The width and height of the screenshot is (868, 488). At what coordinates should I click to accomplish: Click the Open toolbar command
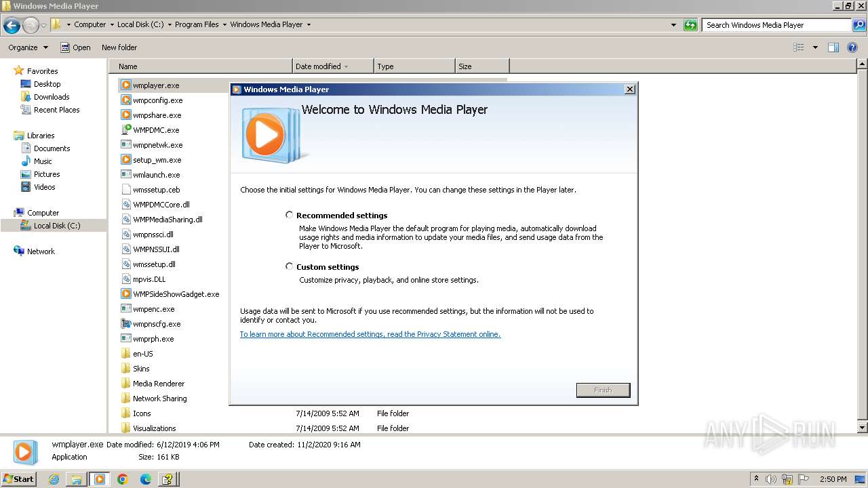pos(75,47)
